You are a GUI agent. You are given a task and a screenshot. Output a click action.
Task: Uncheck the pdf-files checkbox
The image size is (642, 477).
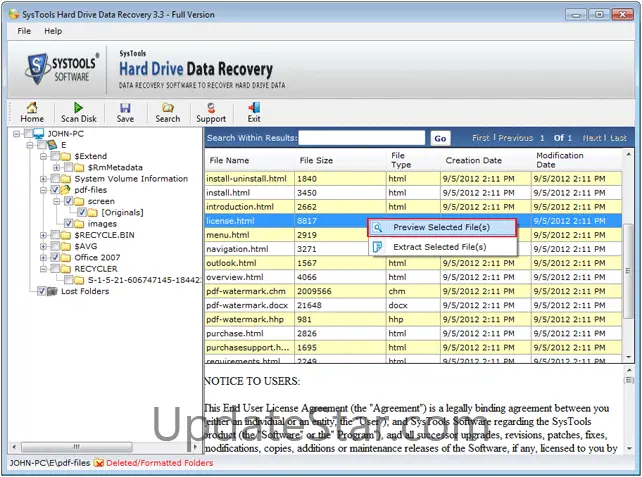click(x=55, y=190)
